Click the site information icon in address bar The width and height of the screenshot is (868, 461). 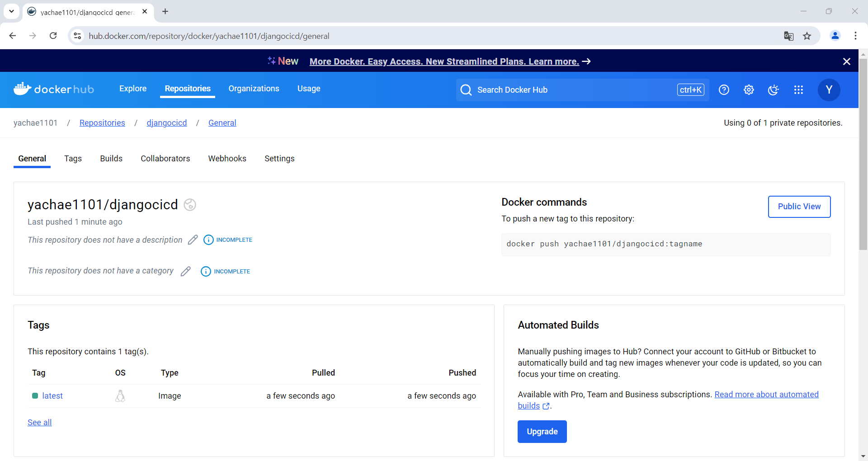click(78, 36)
